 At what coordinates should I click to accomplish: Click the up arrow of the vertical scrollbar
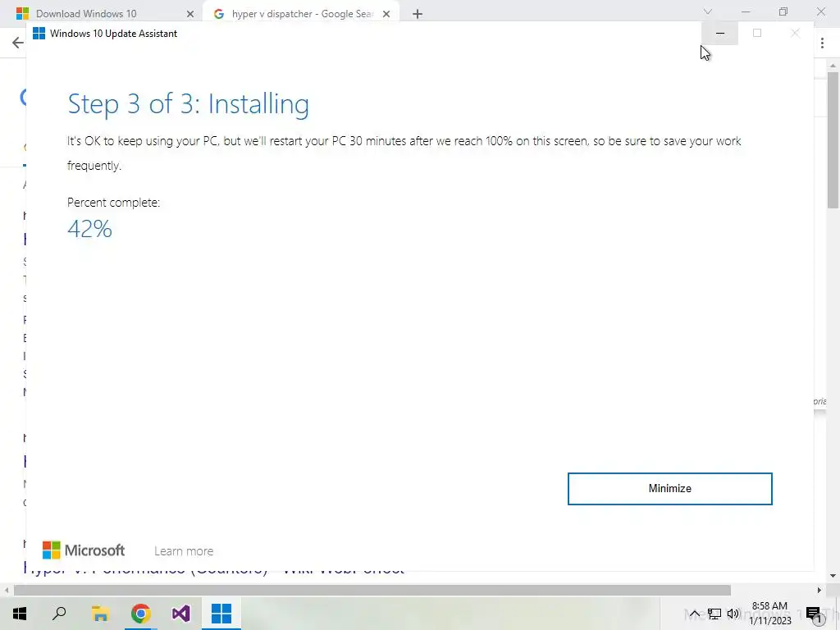coord(833,66)
